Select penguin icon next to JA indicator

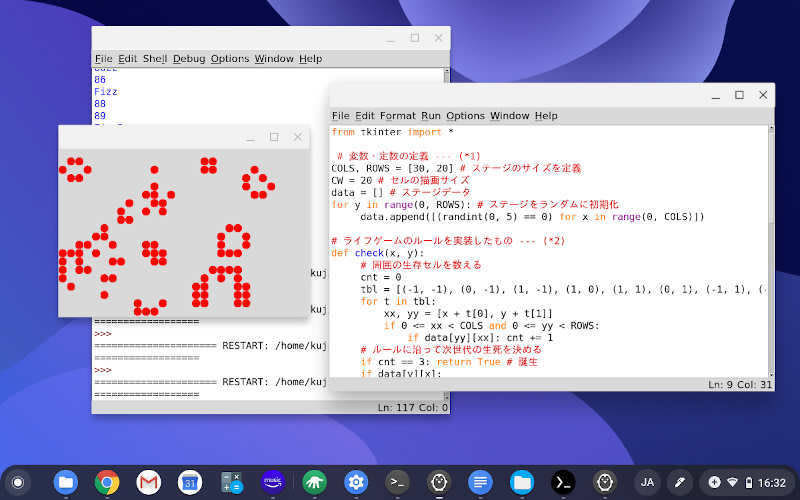(605, 482)
